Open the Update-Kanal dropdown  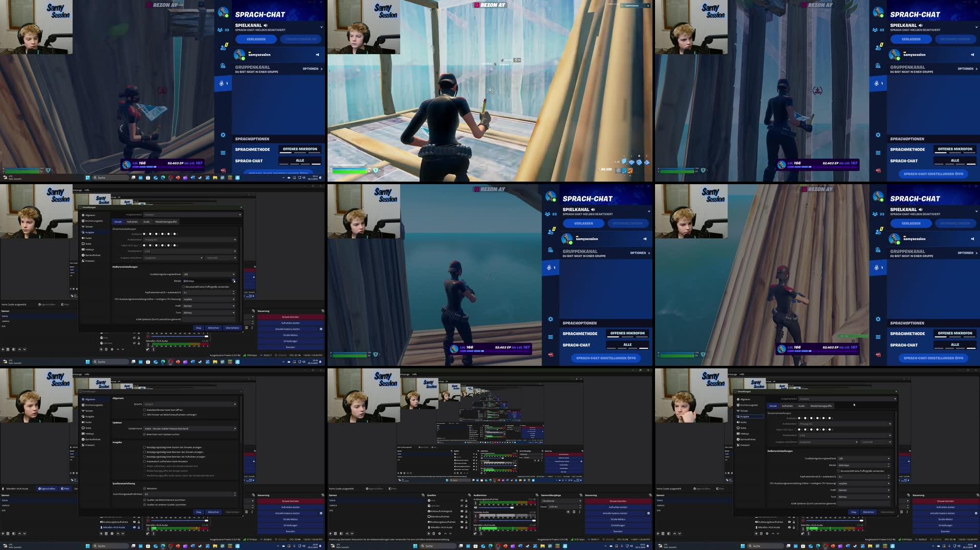pos(190,429)
